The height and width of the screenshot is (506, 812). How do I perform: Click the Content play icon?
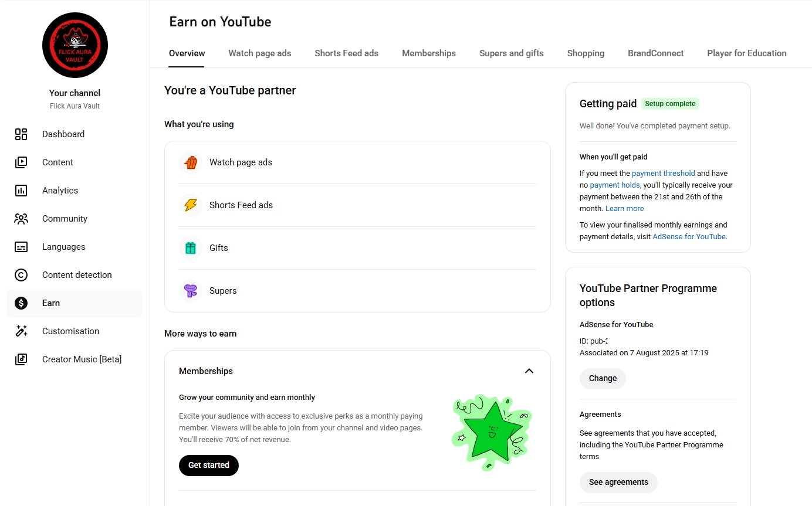21,162
